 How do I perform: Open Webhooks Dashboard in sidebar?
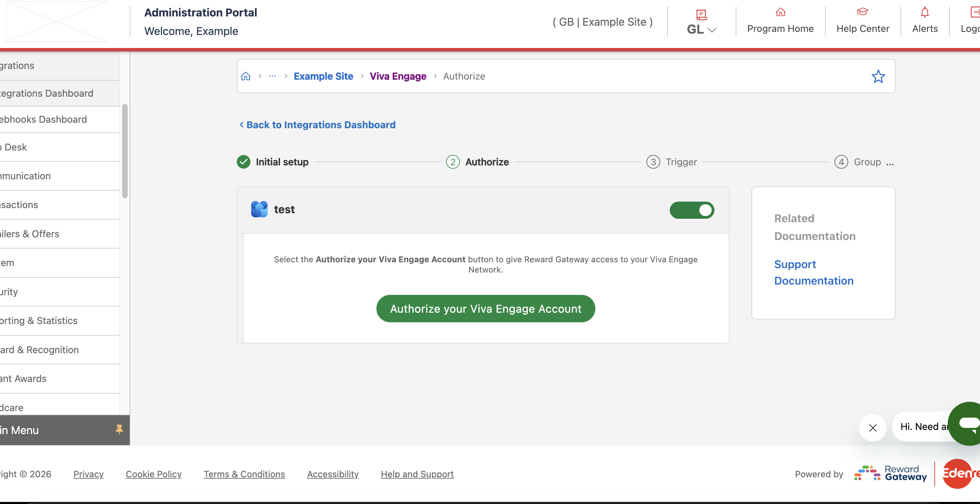click(x=60, y=119)
